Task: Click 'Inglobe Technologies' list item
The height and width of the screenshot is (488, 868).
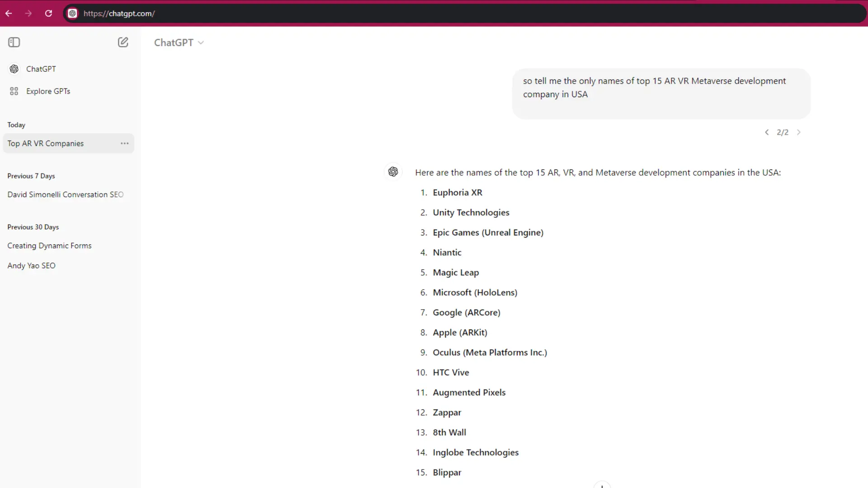Action: tap(476, 453)
